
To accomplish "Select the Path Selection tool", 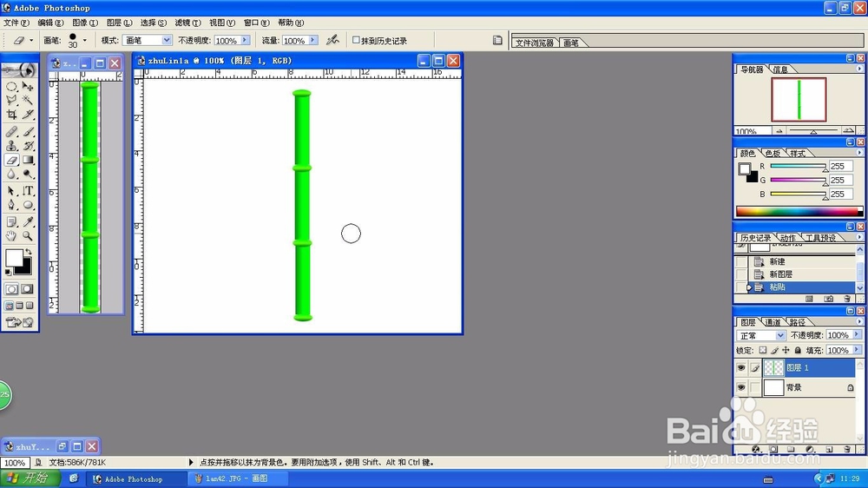I will tap(11, 191).
